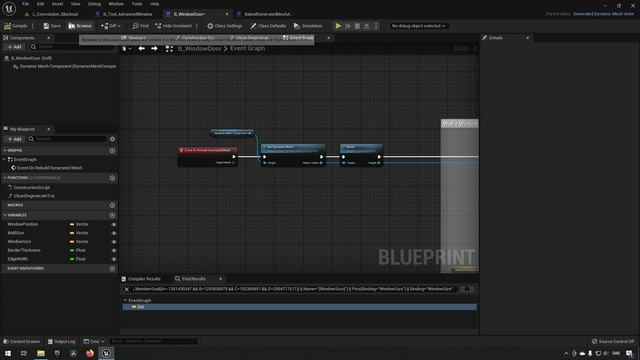Click the Find toolbar button
This screenshot has height=360, width=640.
click(140, 26)
